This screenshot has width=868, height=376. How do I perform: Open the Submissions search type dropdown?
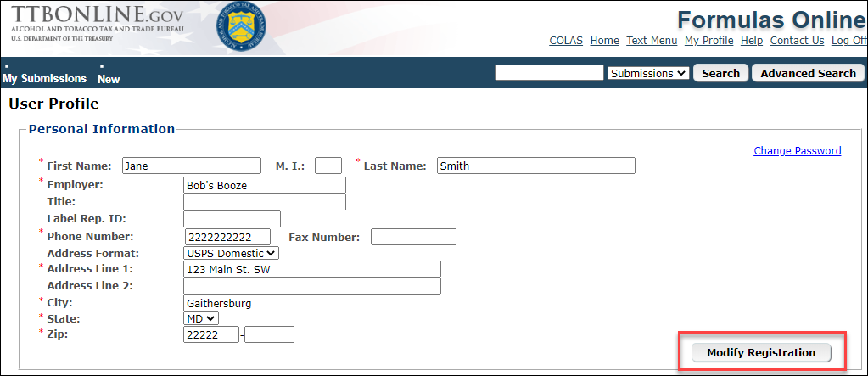tap(648, 73)
